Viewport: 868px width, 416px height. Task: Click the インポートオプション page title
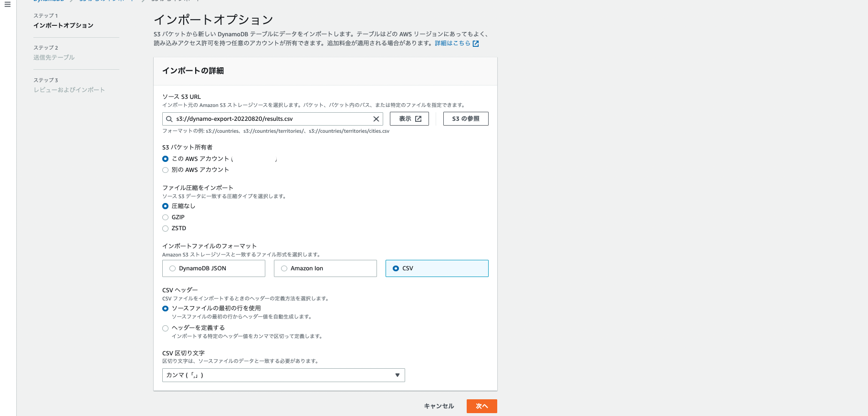pyautogui.click(x=213, y=20)
